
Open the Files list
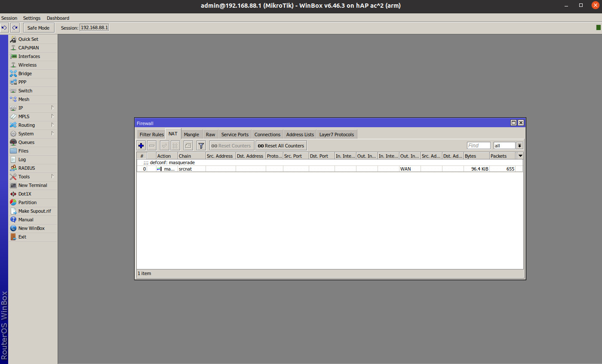pyautogui.click(x=33, y=151)
